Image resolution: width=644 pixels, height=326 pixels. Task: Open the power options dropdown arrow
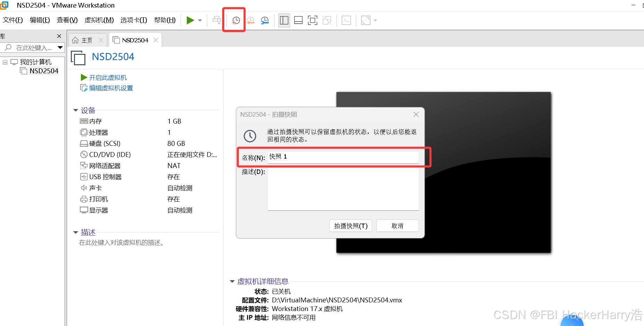200,20
